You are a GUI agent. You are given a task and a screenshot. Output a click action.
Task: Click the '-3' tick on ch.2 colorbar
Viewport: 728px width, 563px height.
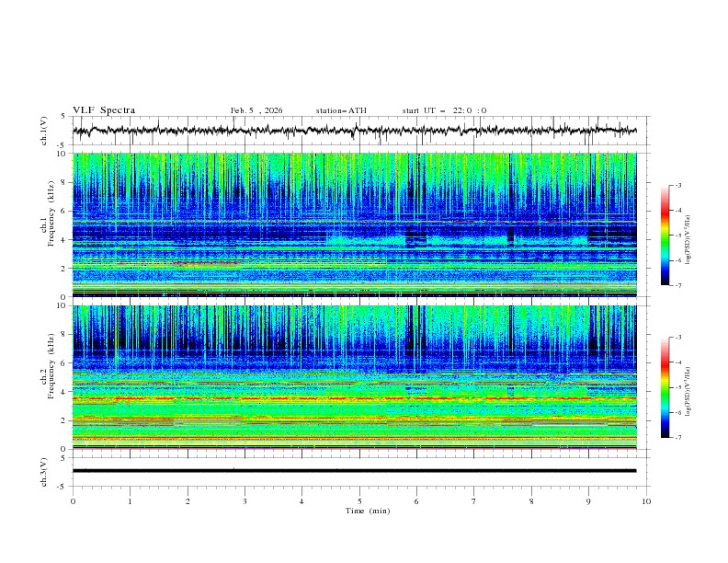(678, 338)
